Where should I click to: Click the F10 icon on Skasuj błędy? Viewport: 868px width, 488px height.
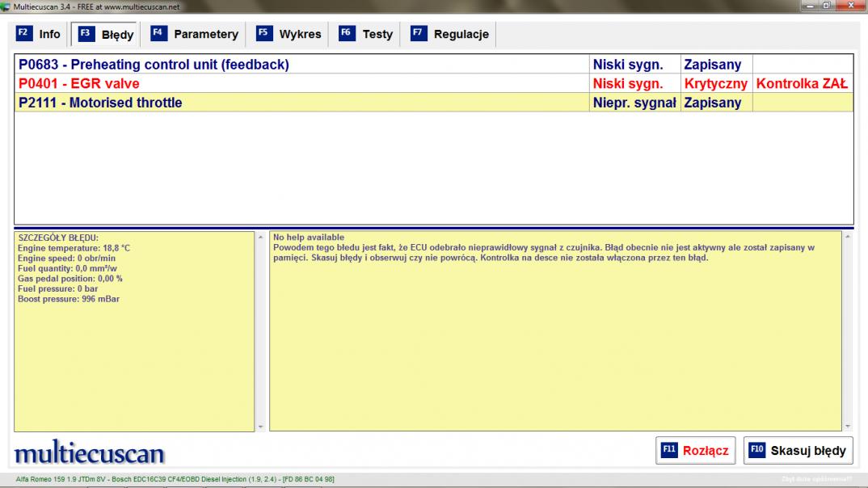click(756, 450)
